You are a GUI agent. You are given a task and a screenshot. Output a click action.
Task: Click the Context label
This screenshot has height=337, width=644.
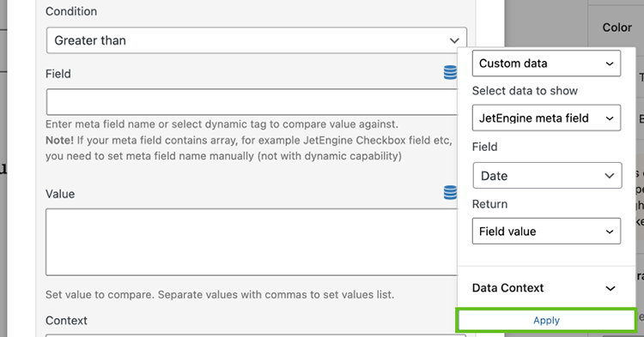(66, 320)
